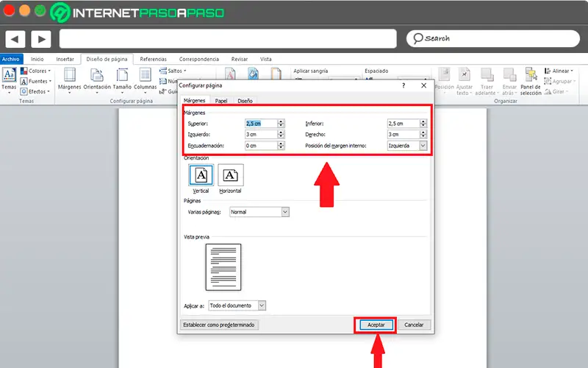Click the Inferior margin field
The height and width of the screenshot is (368, 588).
[x=404, y=123]
